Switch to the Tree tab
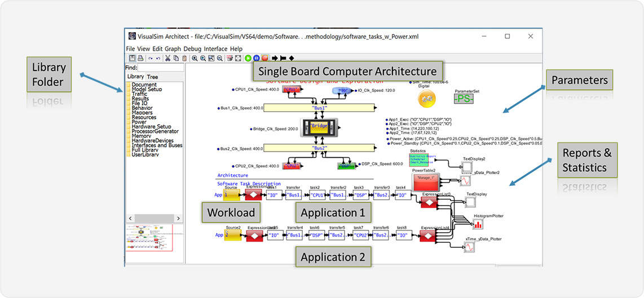 pos(152,77)
